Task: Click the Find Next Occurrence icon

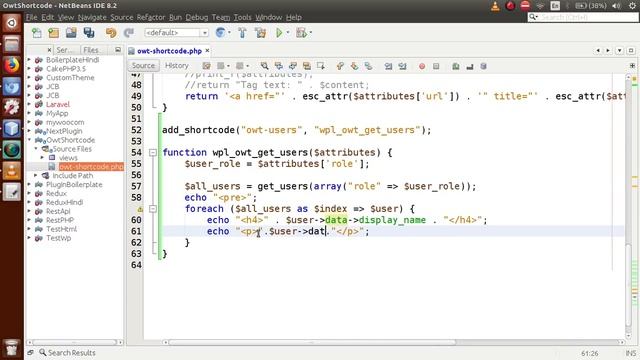Action: pyautogui.click(x=293, y=66)
